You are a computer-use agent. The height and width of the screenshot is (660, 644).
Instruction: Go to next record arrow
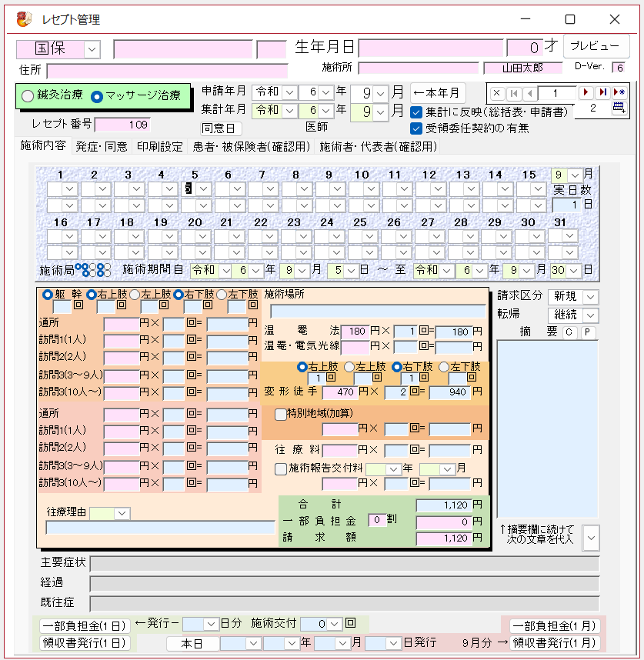click(x=586, y=93)
